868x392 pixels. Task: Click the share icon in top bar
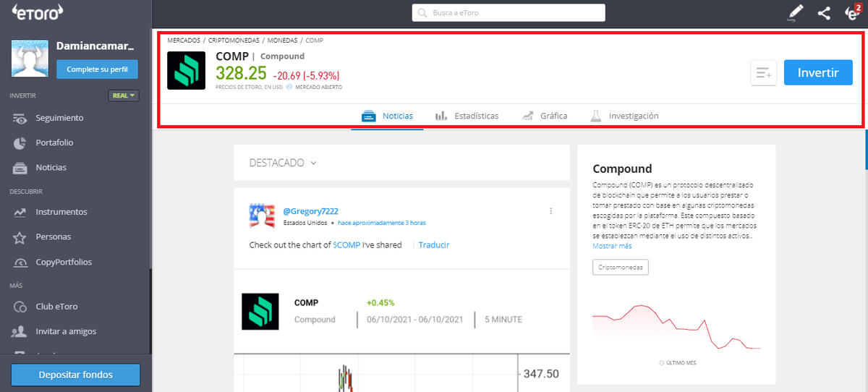[x=824, y=12]
